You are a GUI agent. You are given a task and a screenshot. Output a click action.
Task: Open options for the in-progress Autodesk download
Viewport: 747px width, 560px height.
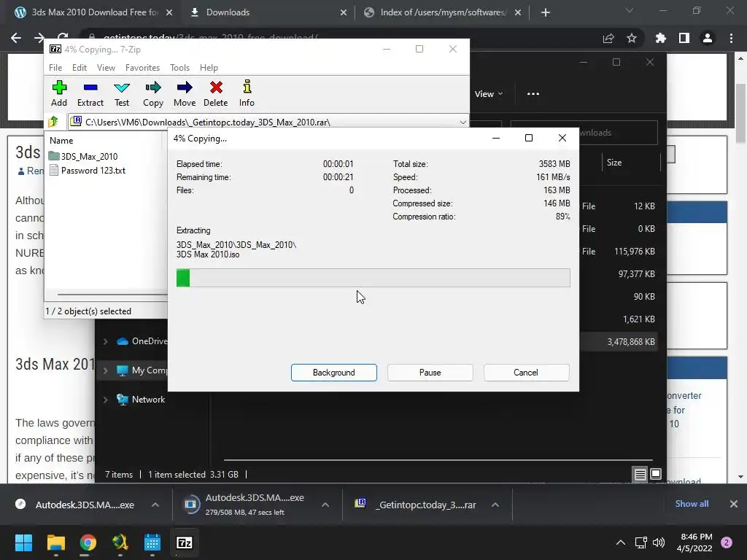(325, 505)
